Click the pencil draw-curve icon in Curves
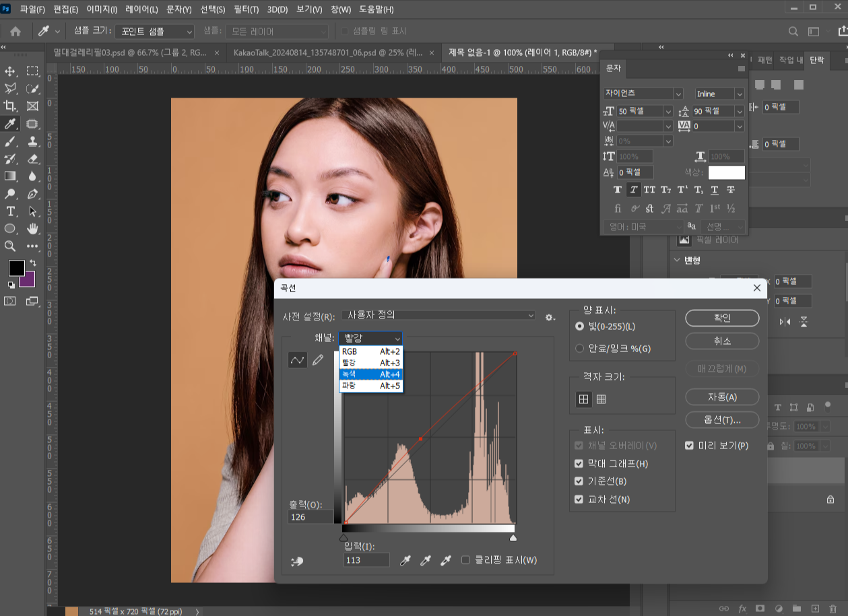 tap(318, 360)
